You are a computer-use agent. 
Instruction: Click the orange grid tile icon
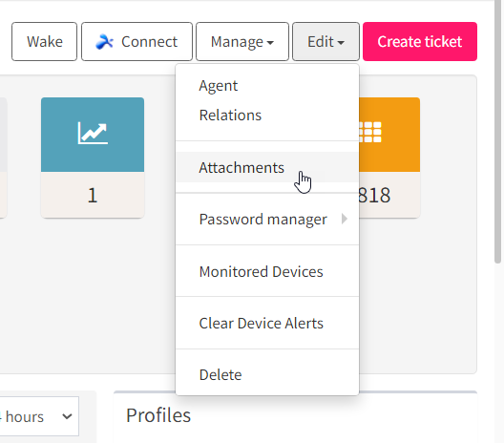pos(370,132)
